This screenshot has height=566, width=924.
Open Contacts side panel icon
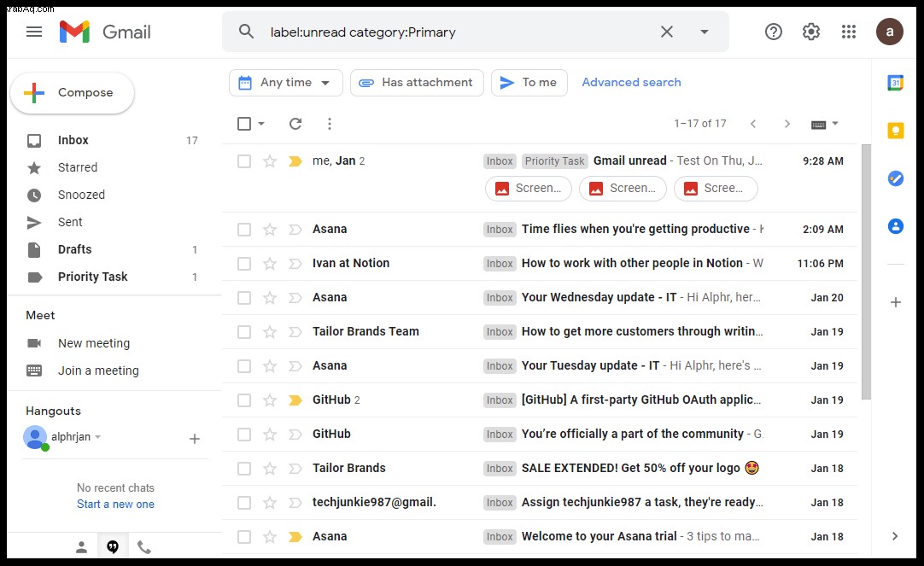pos(895,225)
